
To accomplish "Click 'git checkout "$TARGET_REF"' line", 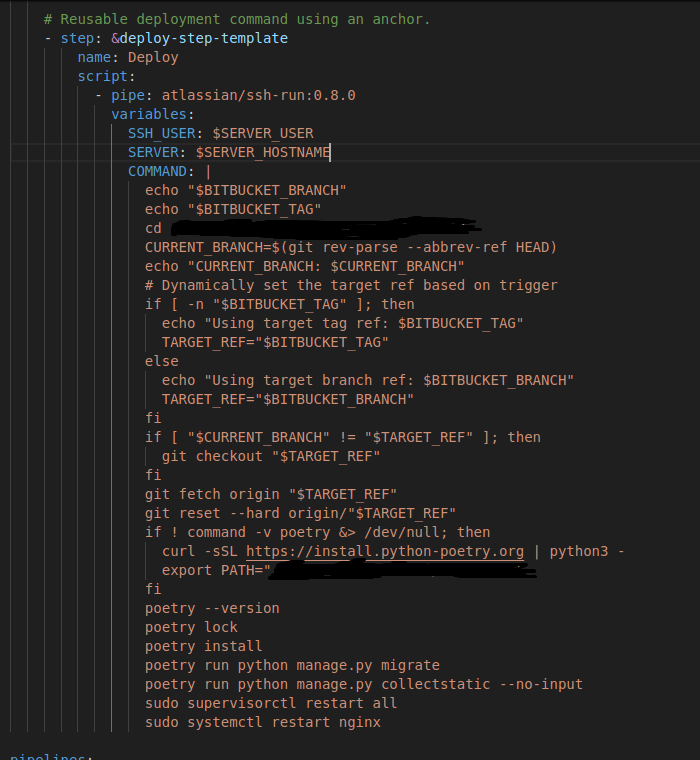I will click(x=271, y=457).
